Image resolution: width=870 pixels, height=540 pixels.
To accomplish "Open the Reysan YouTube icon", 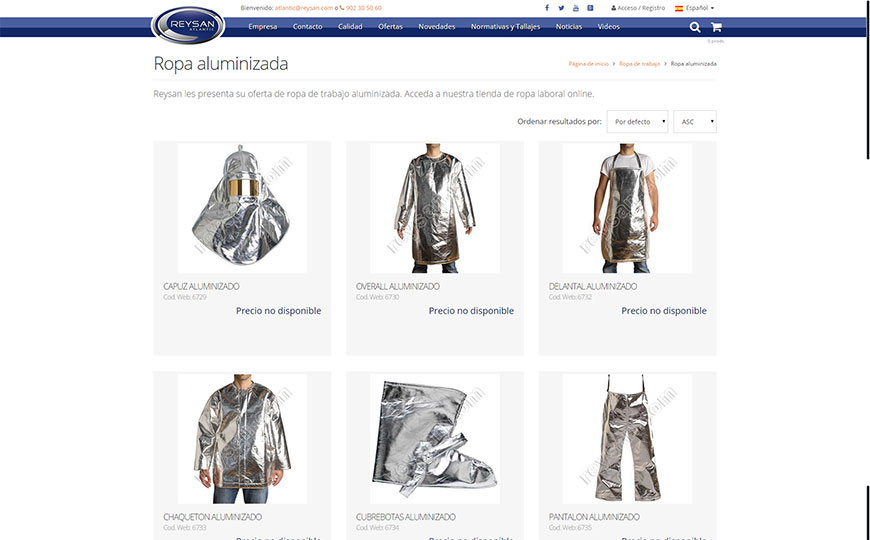I will pyautogui.click(x=575, y=8).
